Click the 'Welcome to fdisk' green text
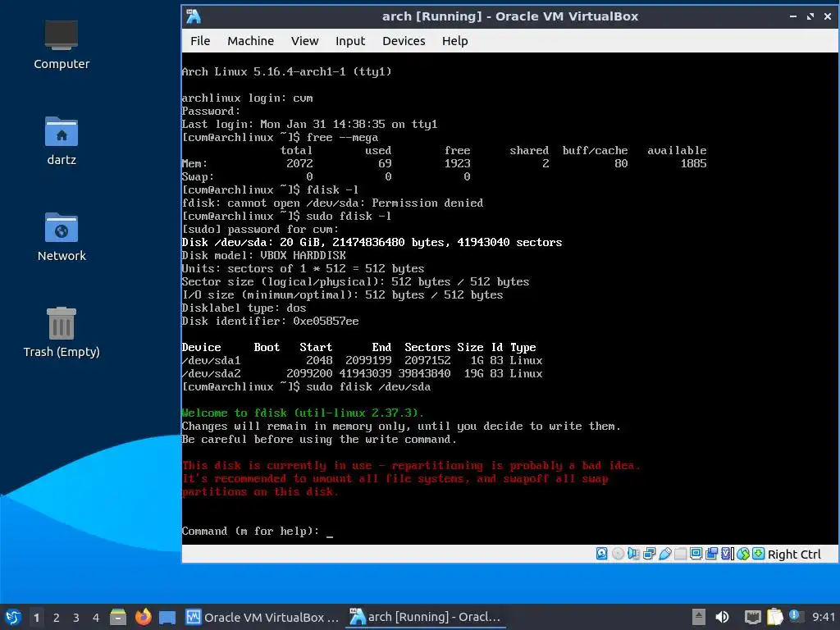This screenshot has height=630, width=840. point(303,413)
